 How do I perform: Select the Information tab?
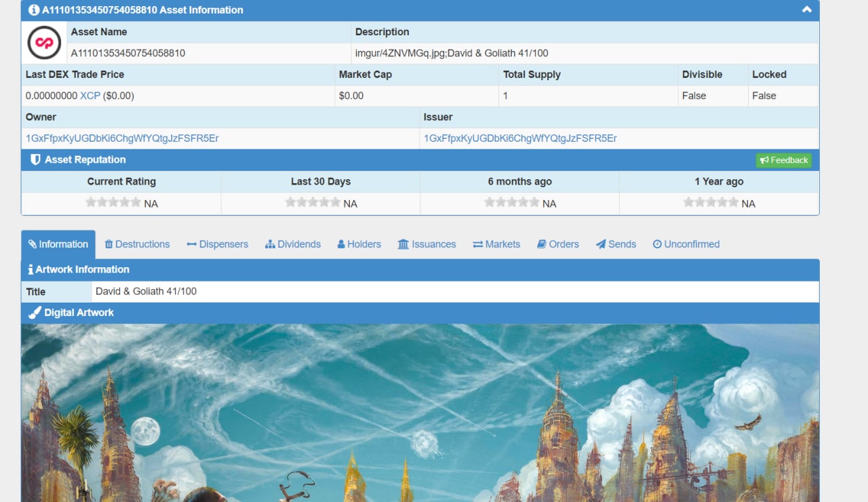click(x=58, y=244)
